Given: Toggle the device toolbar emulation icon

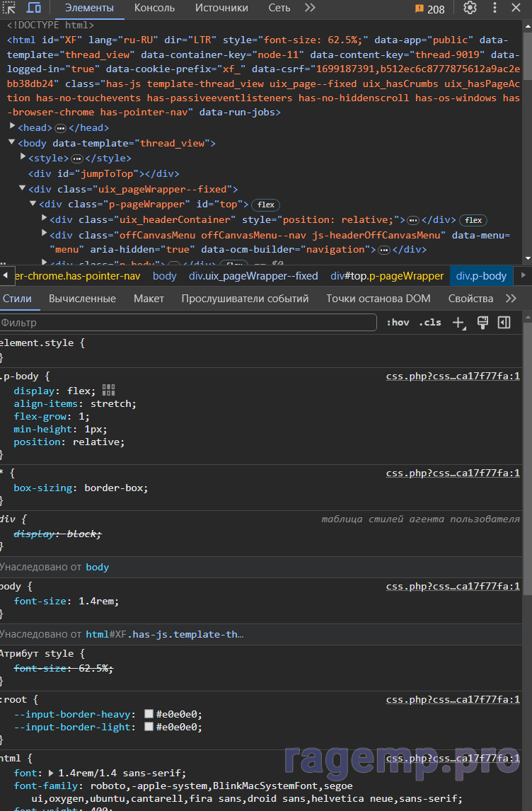Looking at the screenshot, I should pyautogui.click(x=34, y=8).
